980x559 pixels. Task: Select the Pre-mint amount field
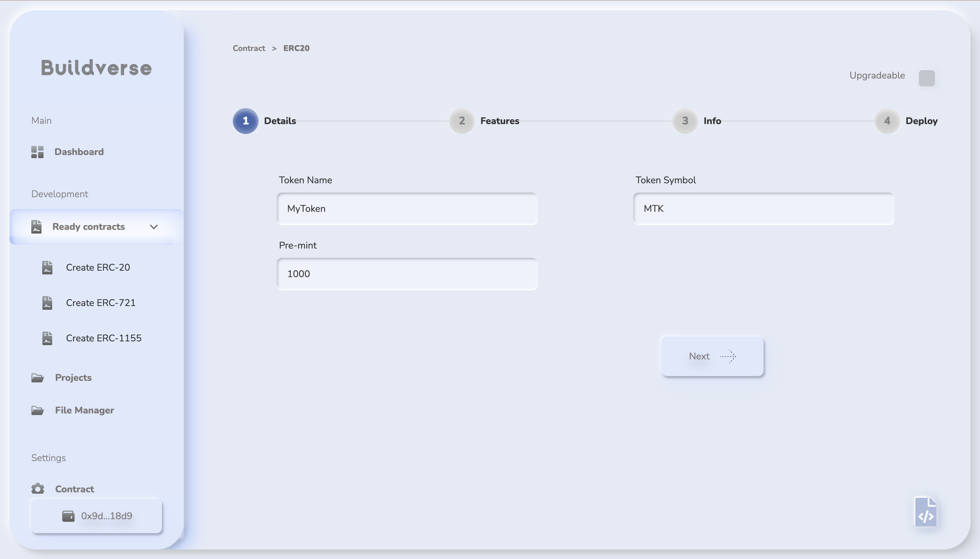pyautogui.click(x=407, y=274)
